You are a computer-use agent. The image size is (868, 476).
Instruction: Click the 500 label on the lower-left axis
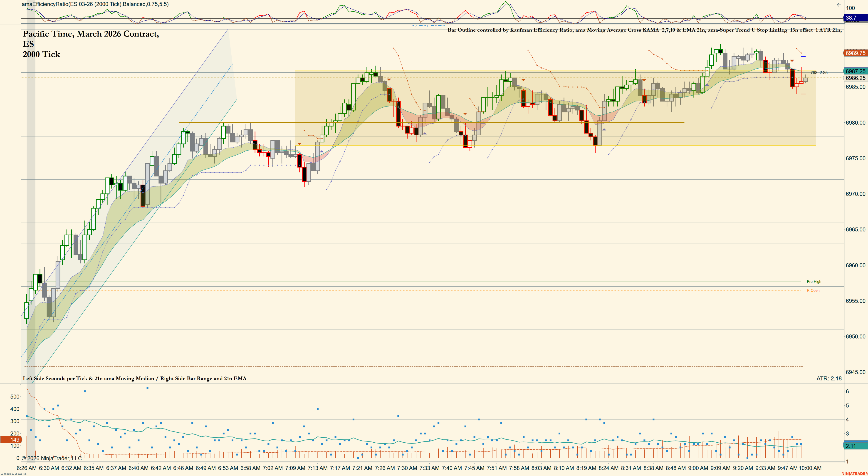point(15,397)
